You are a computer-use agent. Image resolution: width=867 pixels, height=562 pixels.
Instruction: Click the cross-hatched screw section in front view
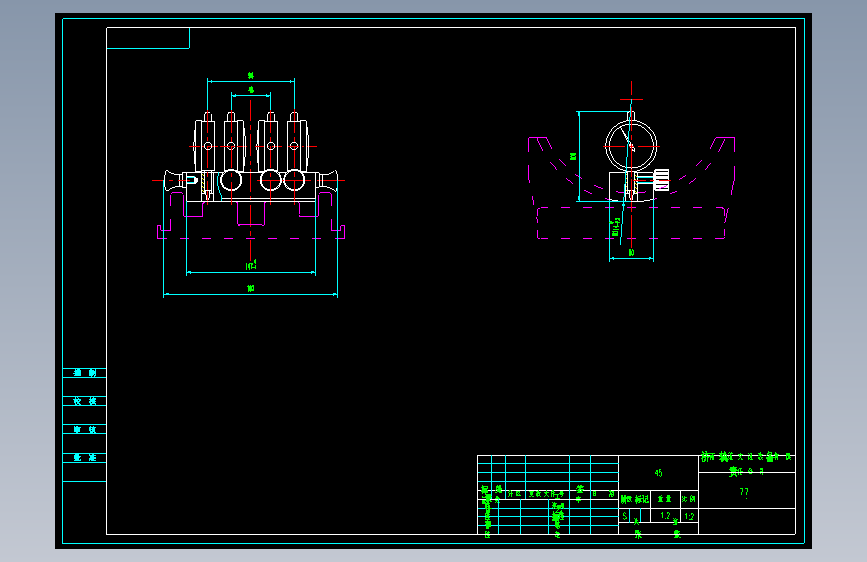click(208, 185)
